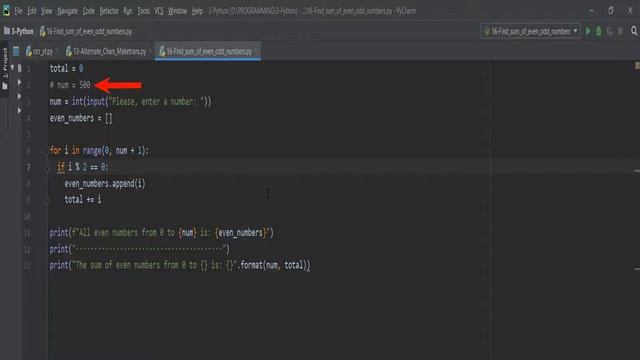Switch to the ocr_yt.py tab
Image resolution: width=640 pixels, height=360 pixels.
(39, 51)
